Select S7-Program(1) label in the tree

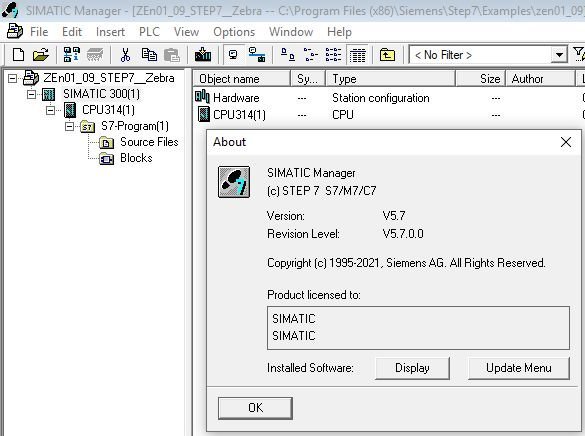click(x=135, y=126)
